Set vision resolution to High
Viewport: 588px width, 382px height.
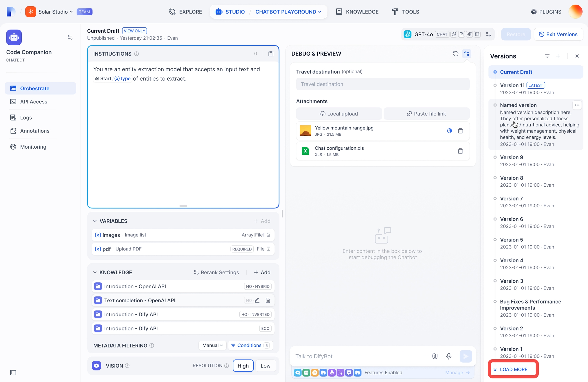243,366
